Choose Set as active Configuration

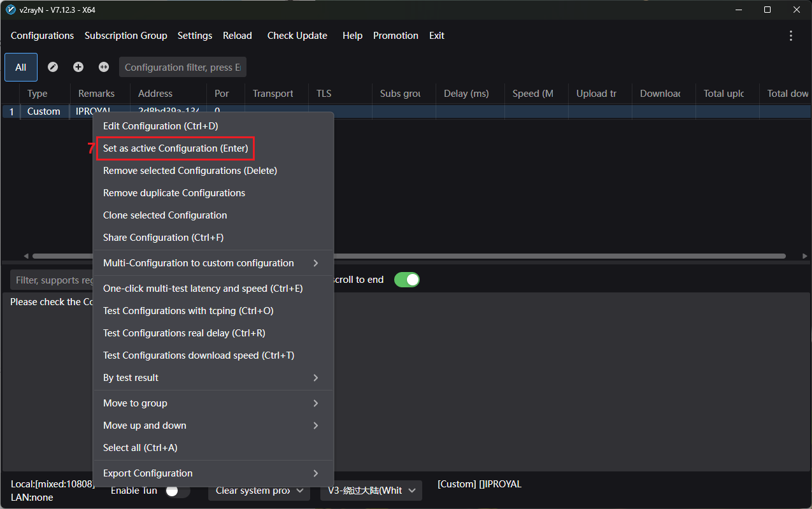click(176, 148)
